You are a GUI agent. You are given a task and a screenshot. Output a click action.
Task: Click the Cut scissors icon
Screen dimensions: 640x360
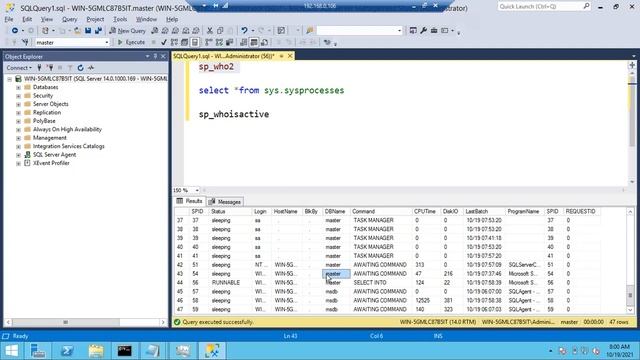(x=210, y=31)
